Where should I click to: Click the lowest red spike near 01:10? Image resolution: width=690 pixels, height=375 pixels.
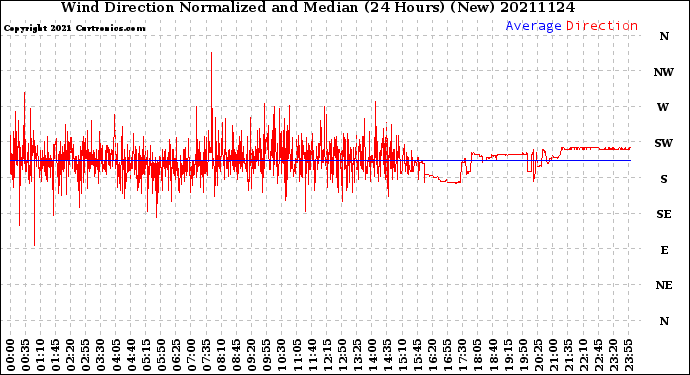(x=34, y=202)
